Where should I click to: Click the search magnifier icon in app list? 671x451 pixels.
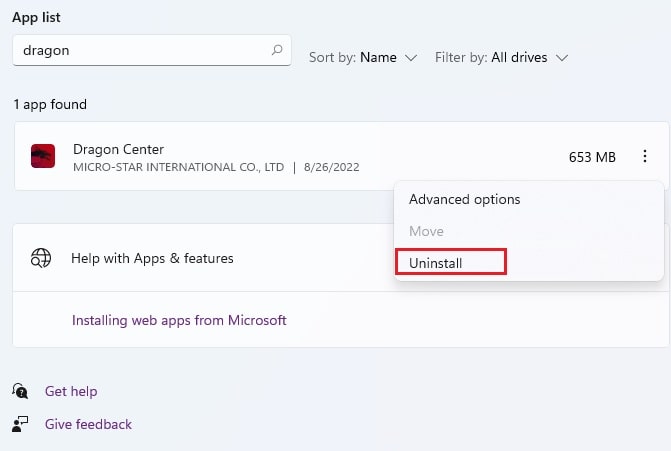(277, 50)
